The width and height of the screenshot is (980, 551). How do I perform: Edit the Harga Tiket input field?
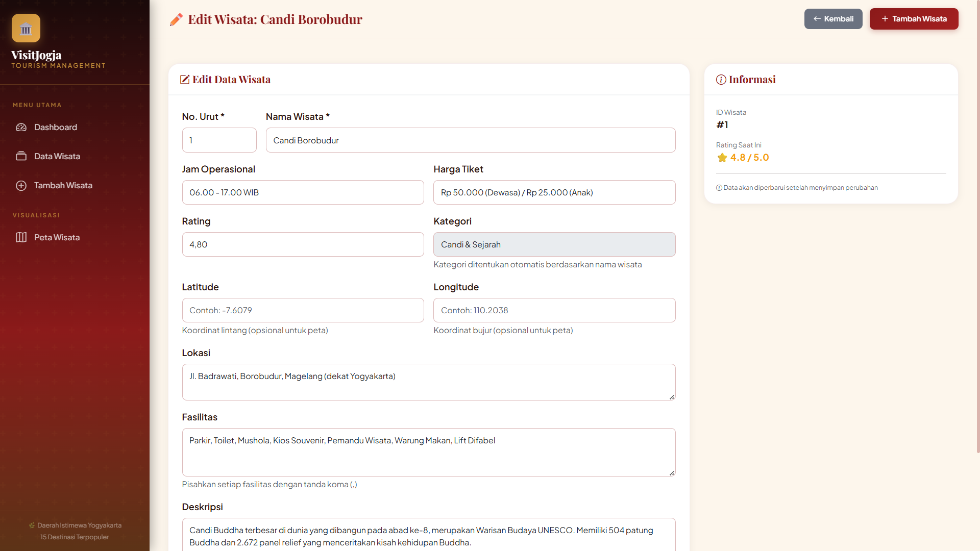coord(554,192)
